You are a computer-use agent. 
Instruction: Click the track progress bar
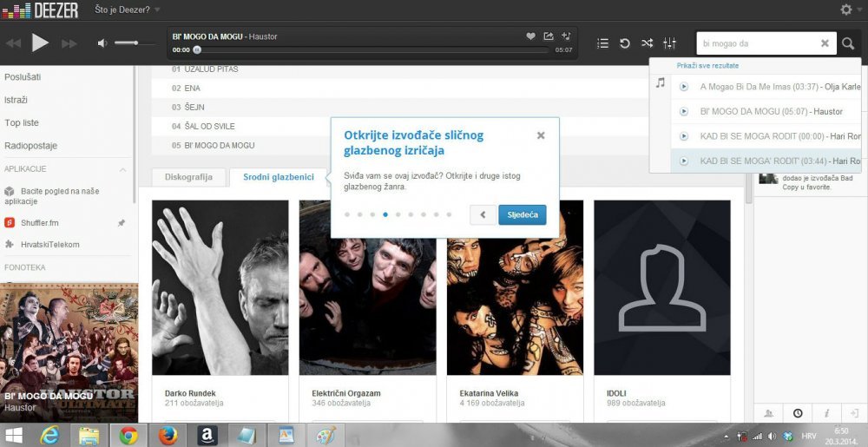(372, 49)
